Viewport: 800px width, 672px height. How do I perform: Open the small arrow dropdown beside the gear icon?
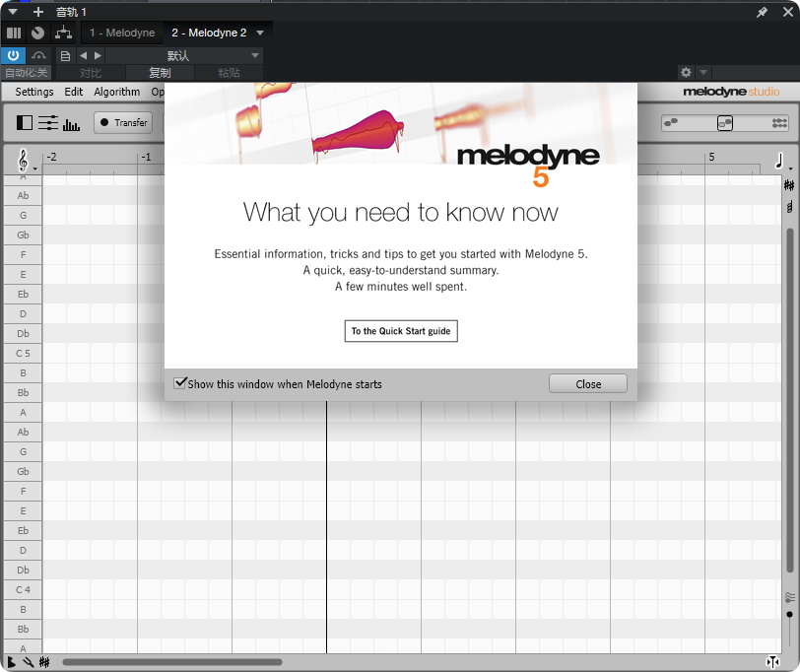coord(701,72)
